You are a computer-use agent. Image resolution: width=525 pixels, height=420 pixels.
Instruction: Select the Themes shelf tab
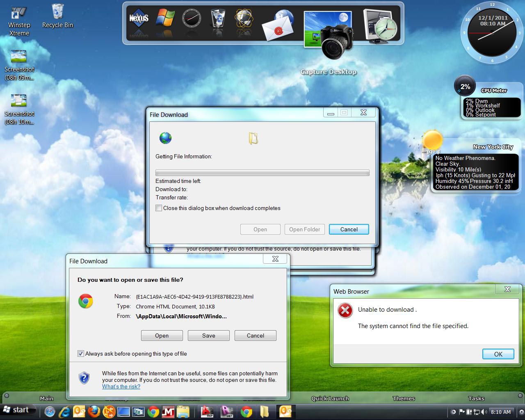pos(404,398)
